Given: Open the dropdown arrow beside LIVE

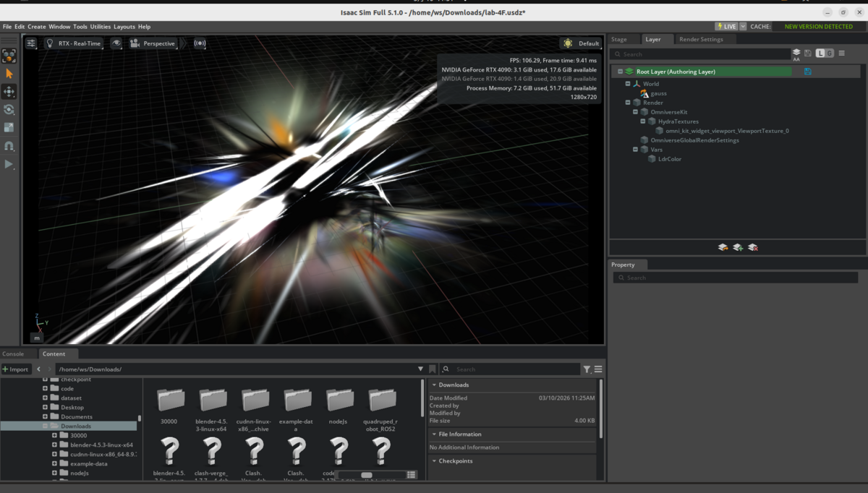Looking at the screenshot, I should pyautogui.click(x=743, y=27).
